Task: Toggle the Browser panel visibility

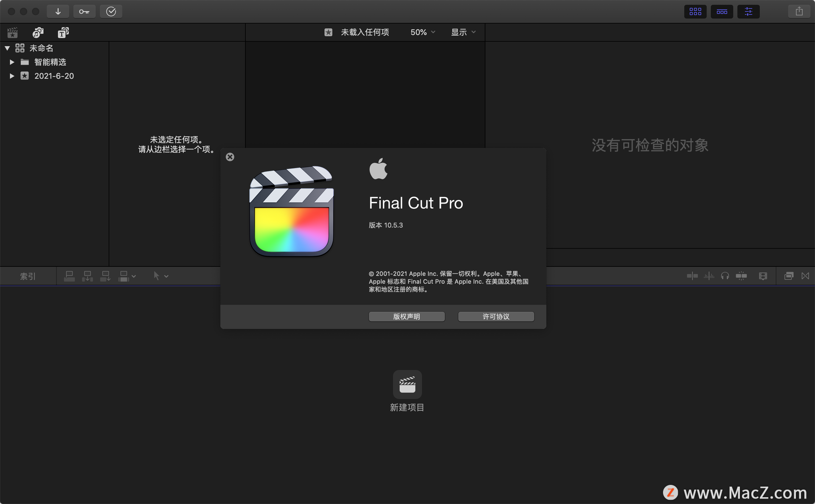Action: pos(695,11)
